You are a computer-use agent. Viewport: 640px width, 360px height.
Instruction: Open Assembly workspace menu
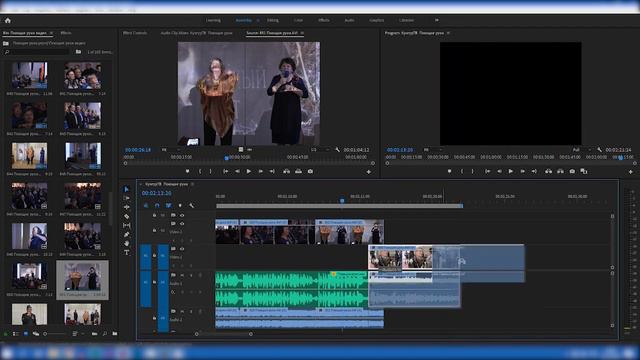coord(258,20)
